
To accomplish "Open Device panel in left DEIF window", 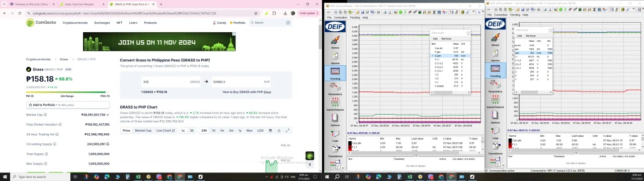I will tap(335, 42).
